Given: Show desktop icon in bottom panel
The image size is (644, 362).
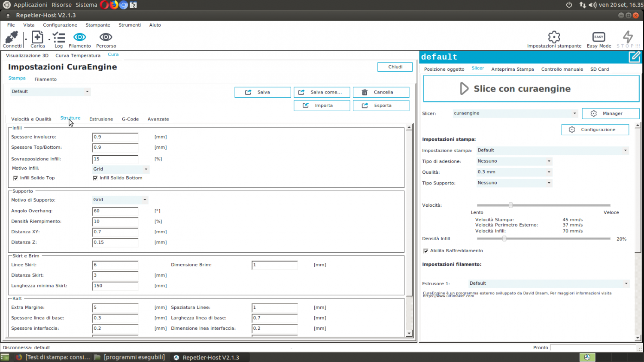Looking at the screenshot, I should [x=5, y=357].
